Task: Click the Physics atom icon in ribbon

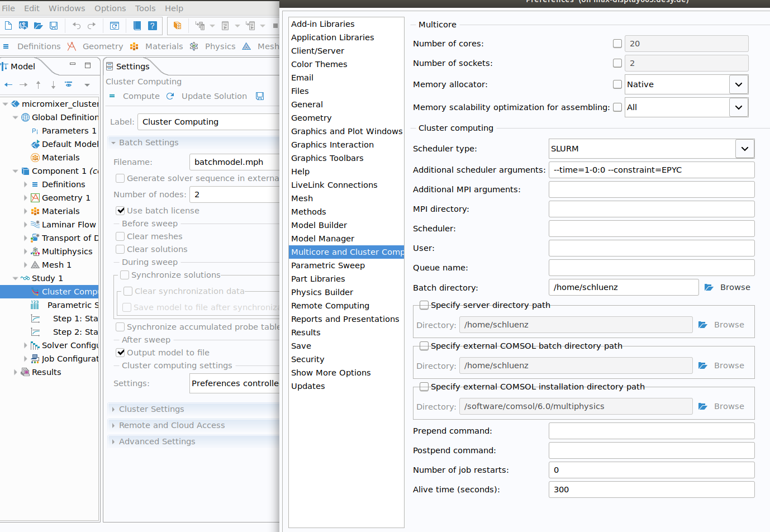Action: 194,46
